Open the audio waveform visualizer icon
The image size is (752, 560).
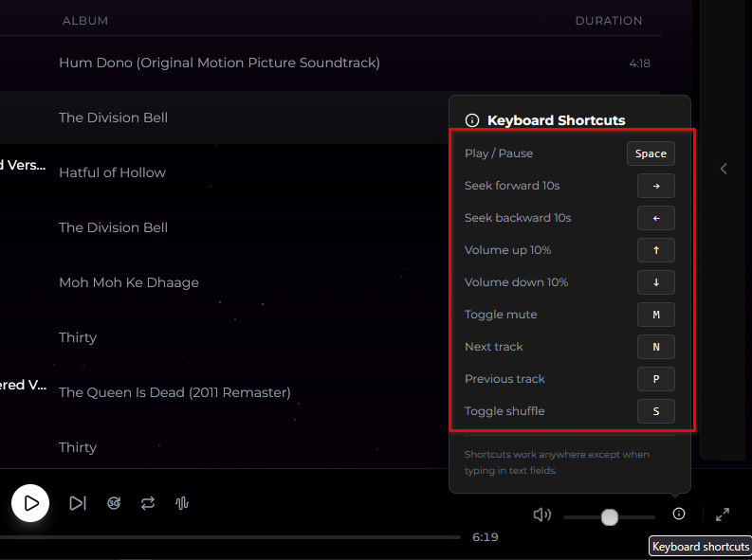tap(182, 503)
